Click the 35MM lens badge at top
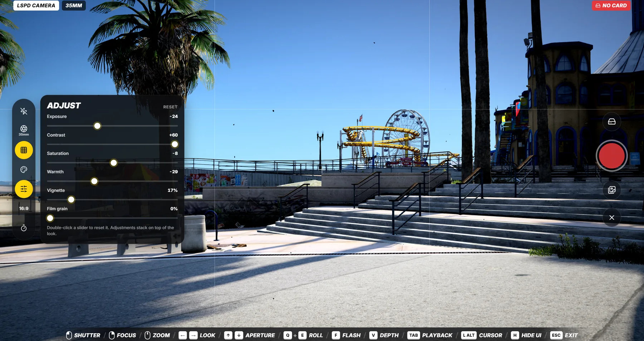Screen dimensions: 644x341 click(74, 5)
